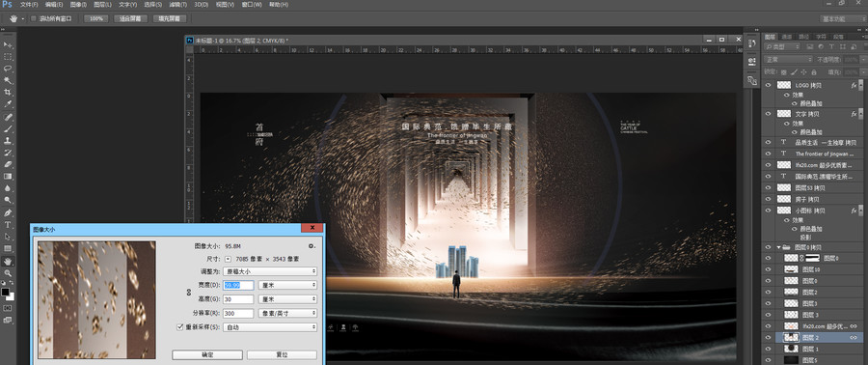
Task: Open the History panel icon in collapsed dock
Action: (x=751, y=43)
